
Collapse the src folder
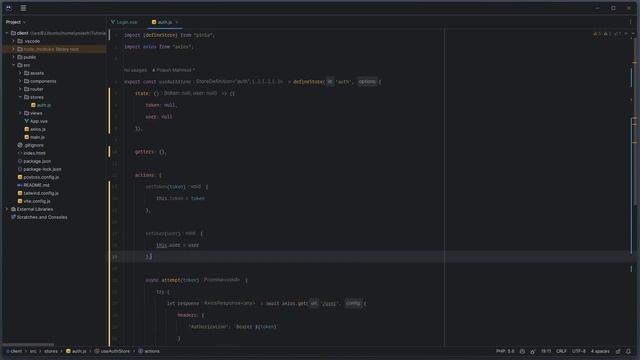pos(13,65)
